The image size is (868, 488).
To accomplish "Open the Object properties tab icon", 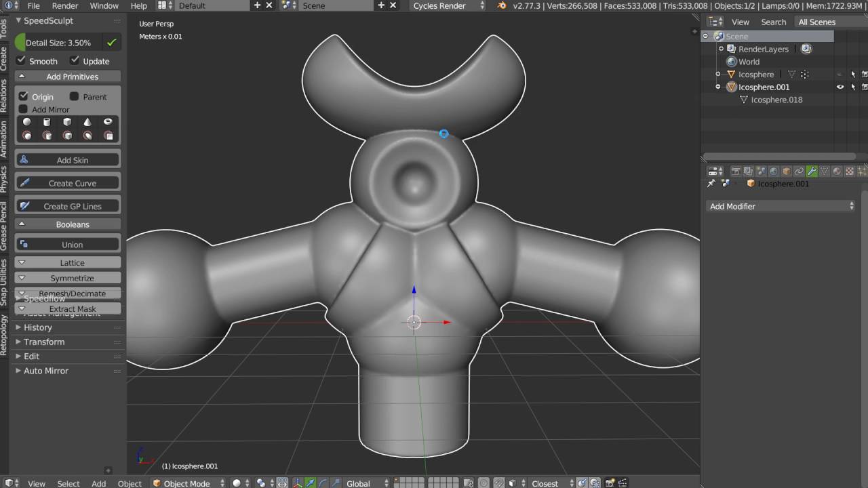I will pyautogui.click(x=786, y=171).
